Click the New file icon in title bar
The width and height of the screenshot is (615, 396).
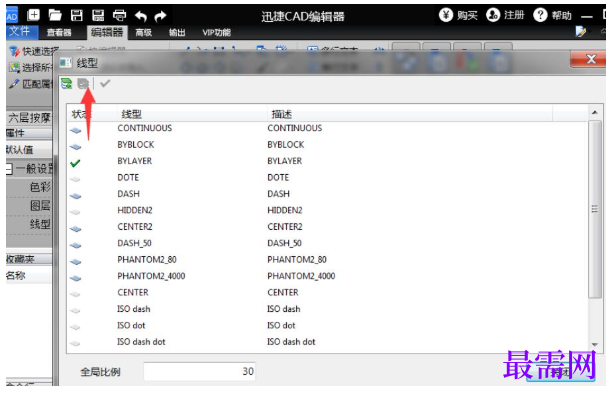33,15
